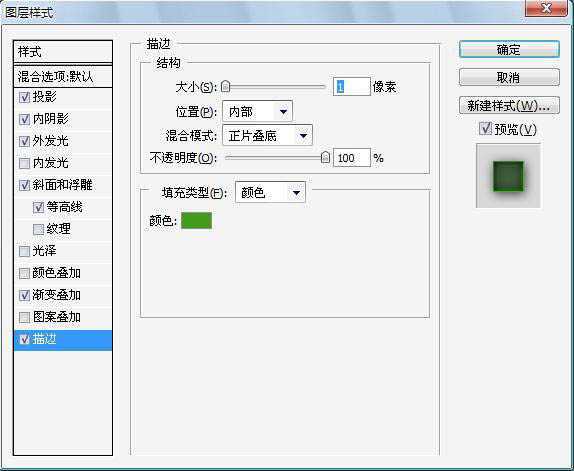Click the green style preview thumbnail

(x=508, y=176)
